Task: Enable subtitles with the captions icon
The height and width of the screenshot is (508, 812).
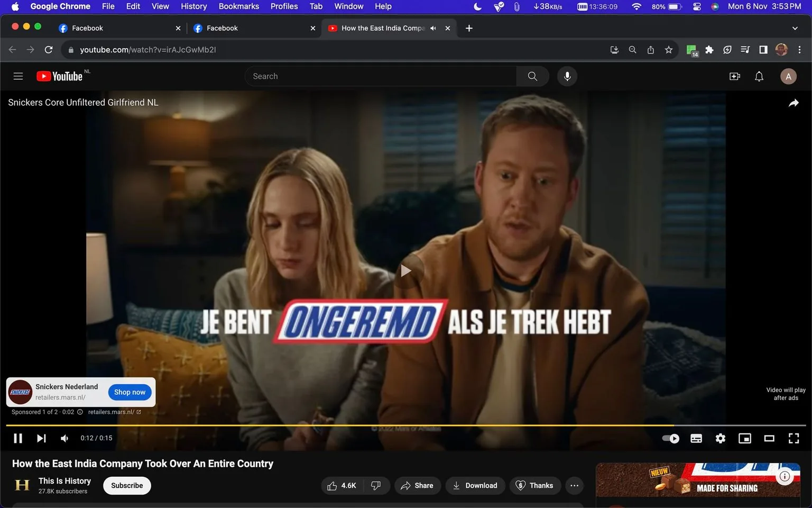Action: [696, 438]
